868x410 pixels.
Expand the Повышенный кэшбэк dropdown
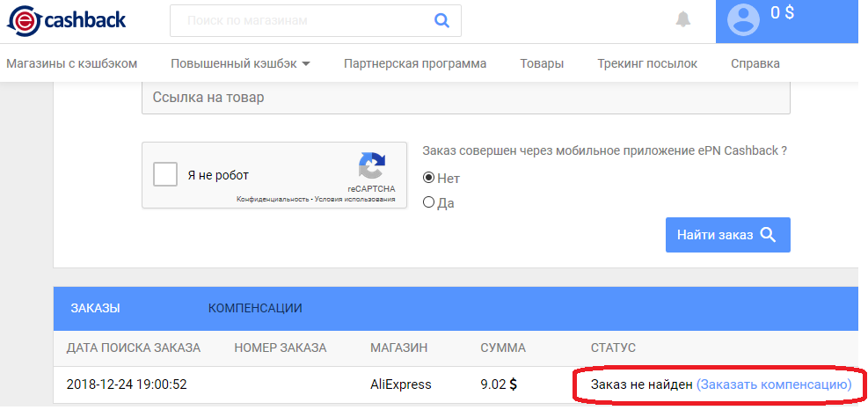(x=240, y=63)
